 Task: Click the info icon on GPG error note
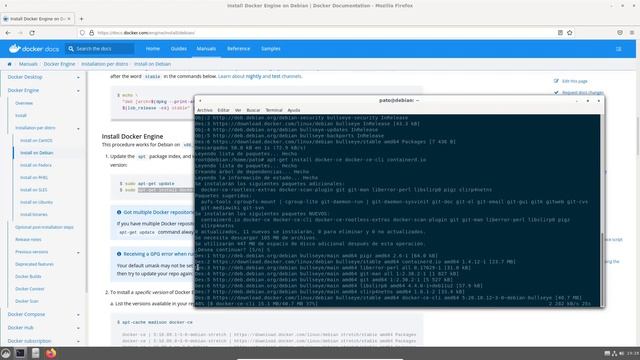tap(119, 254)
